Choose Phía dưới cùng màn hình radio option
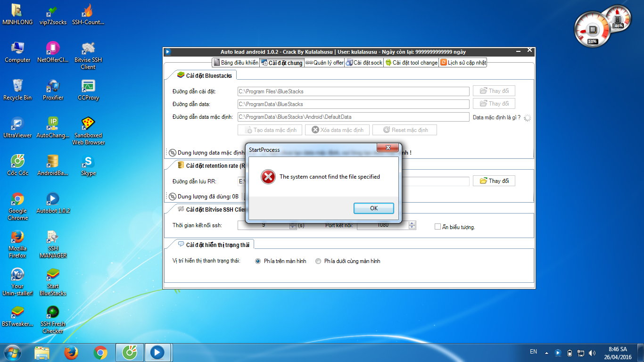 (318, 261)
